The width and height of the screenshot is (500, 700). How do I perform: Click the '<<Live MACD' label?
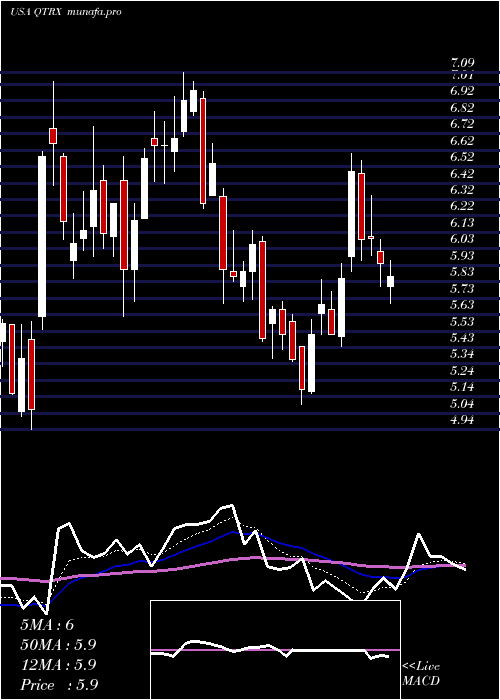[x=421, y=674]
